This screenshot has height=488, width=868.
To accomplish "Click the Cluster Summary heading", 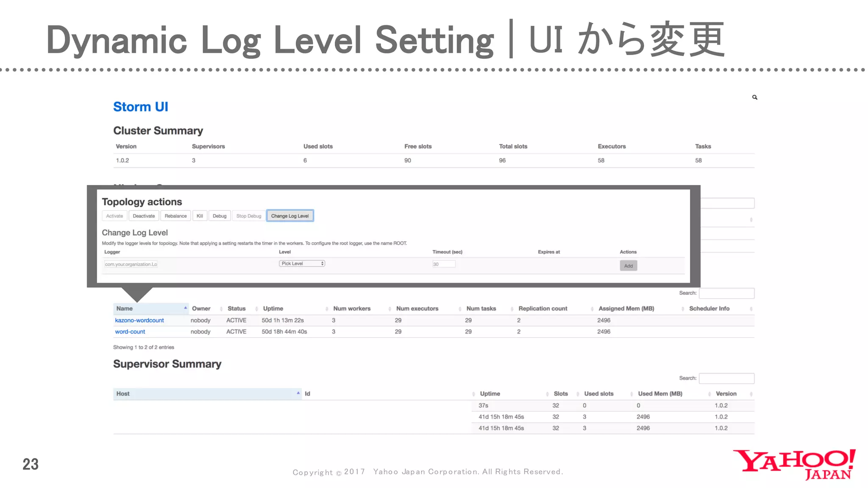I will [158, 131].
